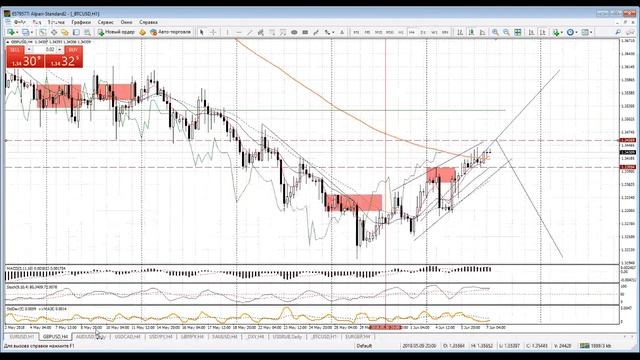
Task: Select the crosshair tool
Action: (213, 32)
